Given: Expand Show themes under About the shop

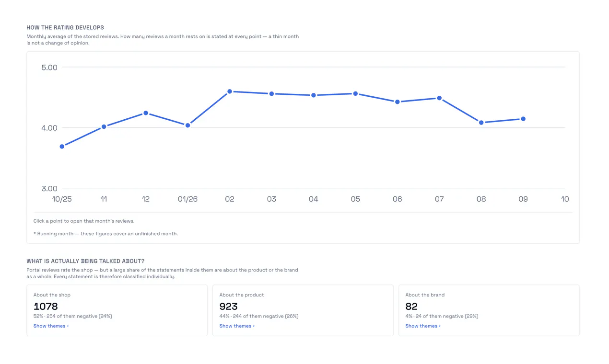Looking at the screenshot, I should (51, 326).
